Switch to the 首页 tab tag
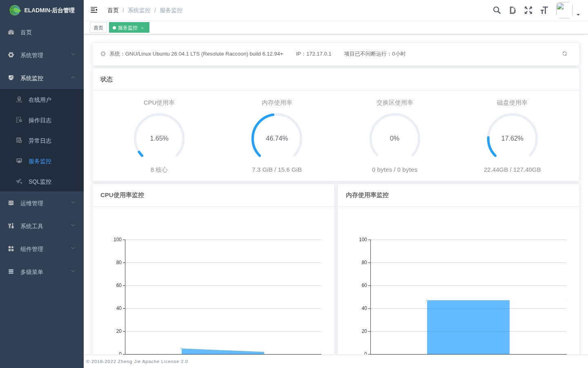Screen dimensions: 588x368 (98, 28)
